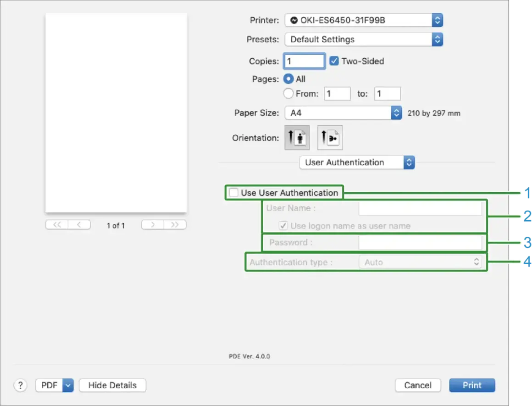532x406 pixels.
Task: Click the 210 by 297 mm text
Action: click(x=434, y=113)
